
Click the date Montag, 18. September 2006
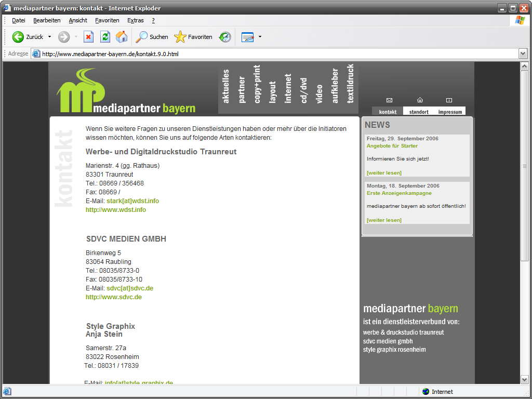coord(403,186)
